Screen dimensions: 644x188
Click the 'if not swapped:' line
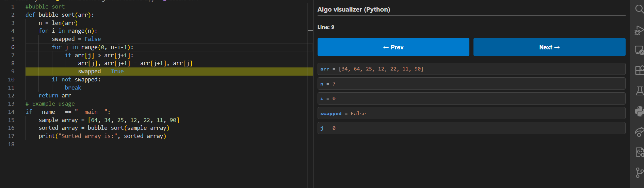pyautogui.click(x=76, y=79)
